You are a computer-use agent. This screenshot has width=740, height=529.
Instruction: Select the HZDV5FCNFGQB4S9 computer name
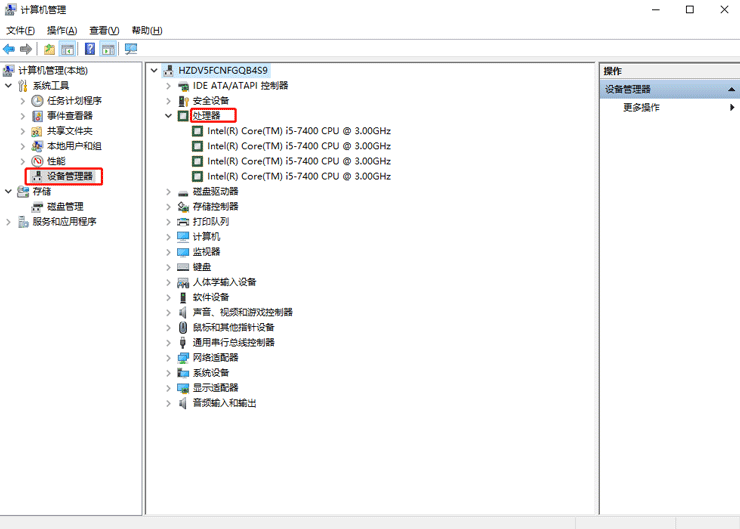pos(223,71)
